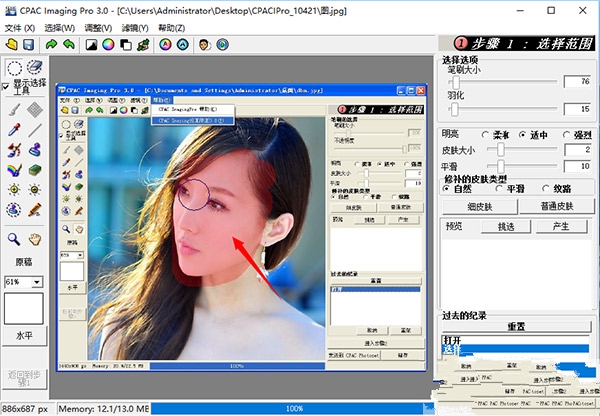
Task: Open the color wheel adjustment icon
Action: 108,45
